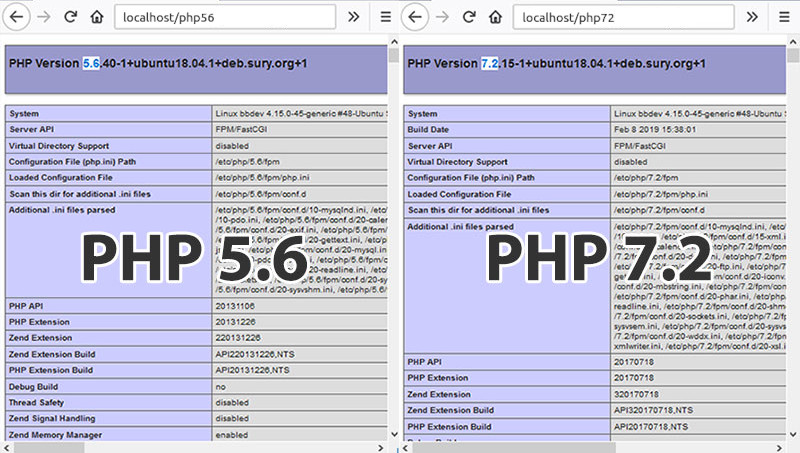Click vertical scrollbar thumb in php56 window

pyautogui.click(x=394, y=55)
